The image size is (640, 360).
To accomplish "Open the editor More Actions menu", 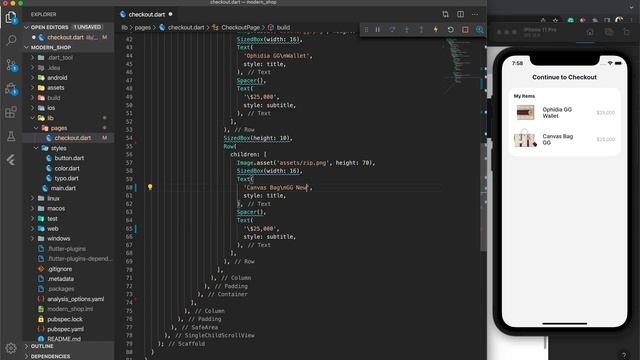I will point(475,14).
